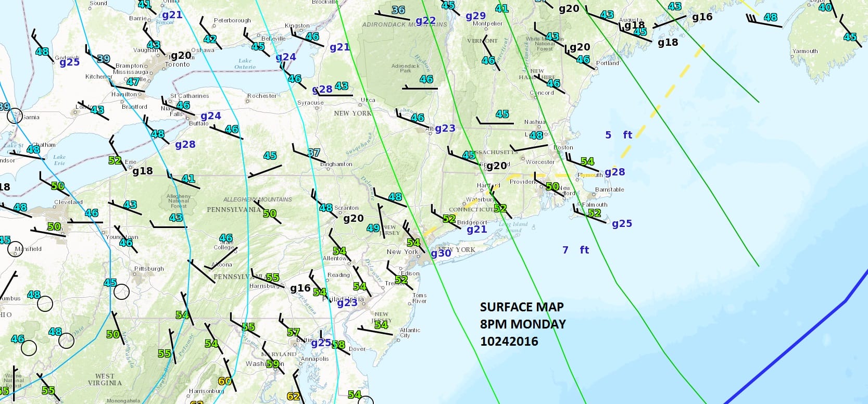The width and height of the screenshot is (868, 404).
Task: Select the 39 station reading near Goderich
Action: [104, 59]
